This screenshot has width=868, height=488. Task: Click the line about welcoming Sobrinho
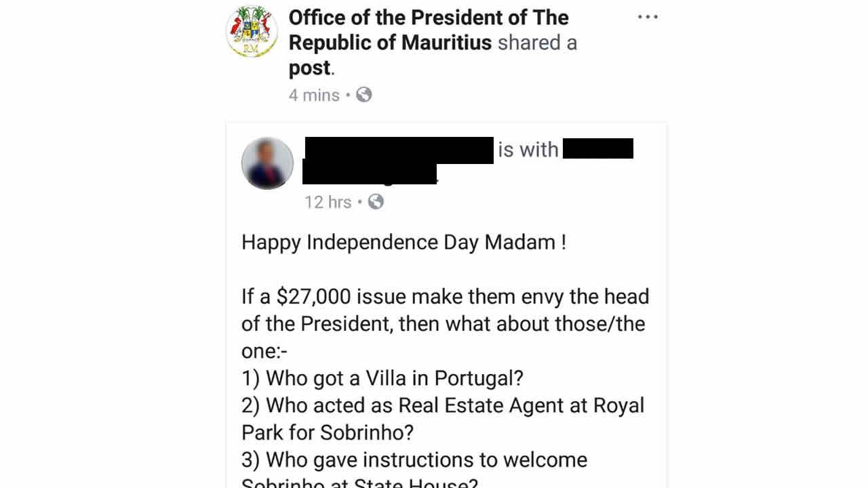[414, 460]
